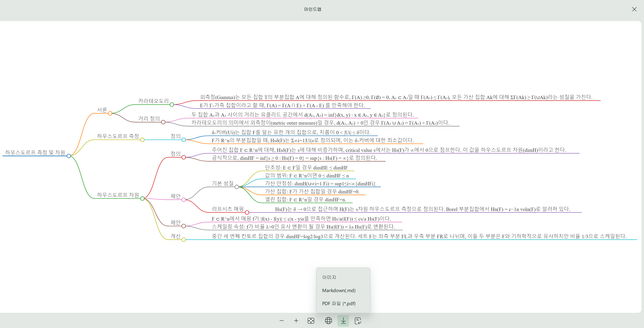Collapse the 리프시츠 매핑 node circle

point(247,212)
